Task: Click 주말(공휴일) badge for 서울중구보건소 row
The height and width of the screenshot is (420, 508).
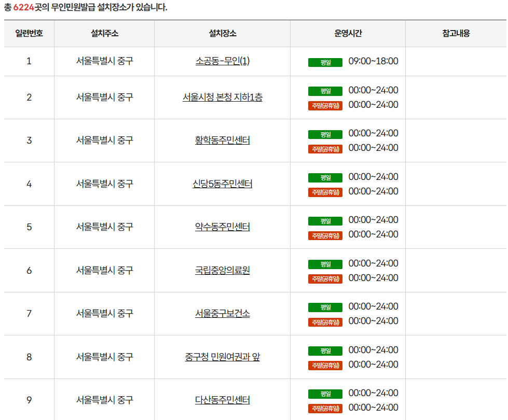Action: 325,322
